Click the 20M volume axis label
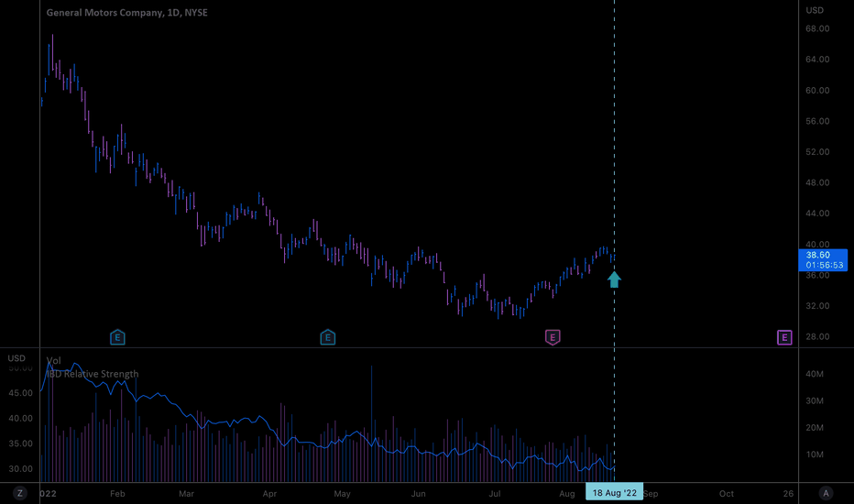This screenshot has height=504, width=854. tap(815, 427)
